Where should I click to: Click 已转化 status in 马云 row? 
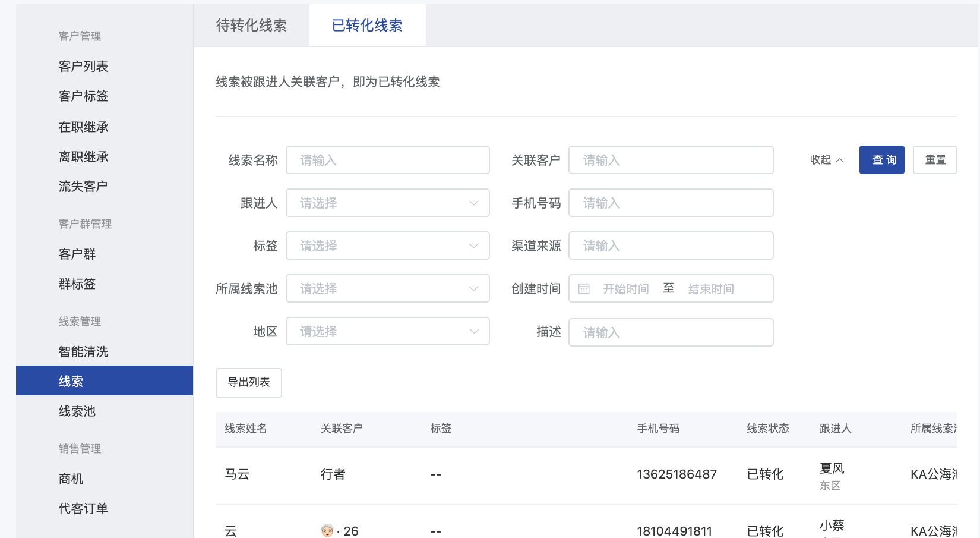766,474
